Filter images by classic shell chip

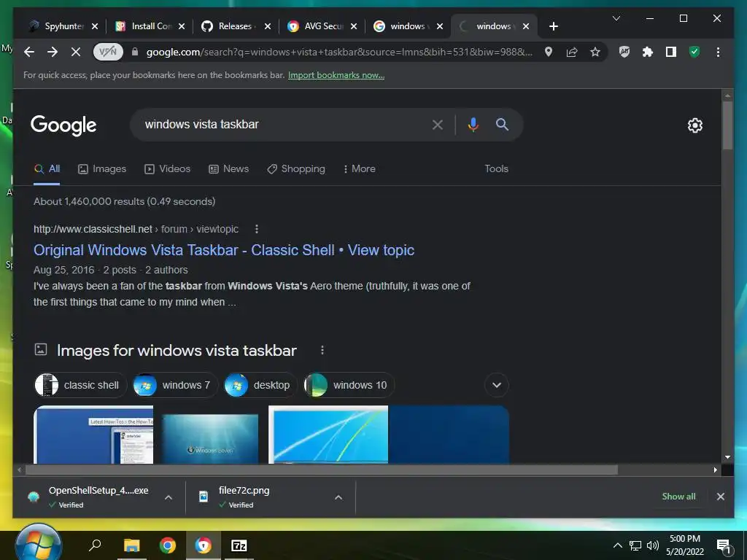click(x=80, y=385)
